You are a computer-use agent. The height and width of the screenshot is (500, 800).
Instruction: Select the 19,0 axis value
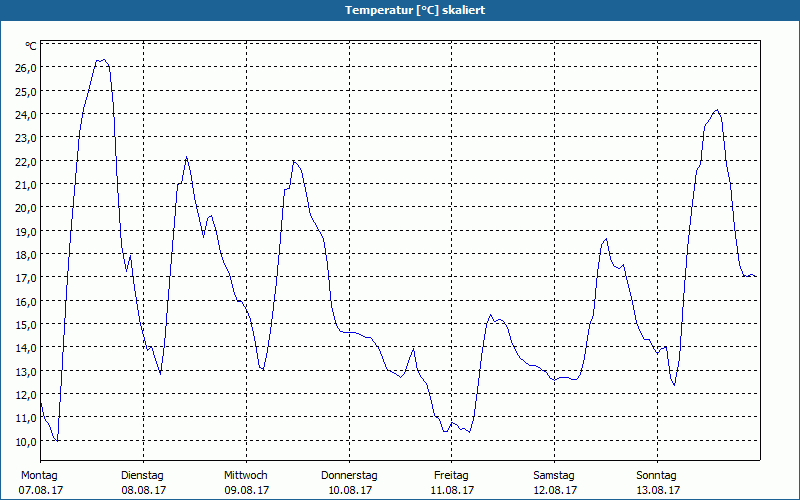click(26, 231)
